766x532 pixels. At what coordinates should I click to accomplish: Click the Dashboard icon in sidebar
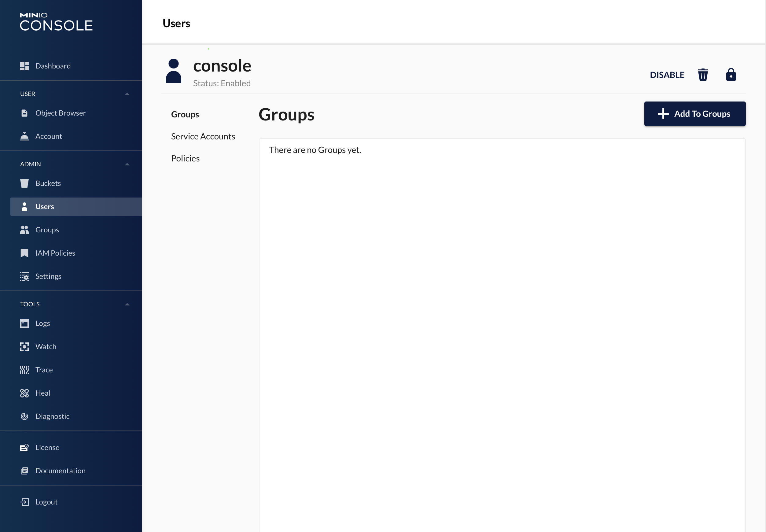tap(24, 66)
